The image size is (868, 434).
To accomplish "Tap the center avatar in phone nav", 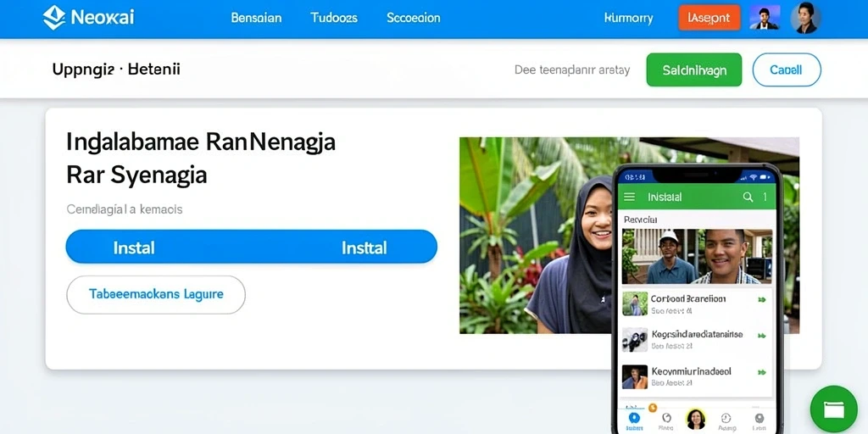I will [x=696, y=419].
